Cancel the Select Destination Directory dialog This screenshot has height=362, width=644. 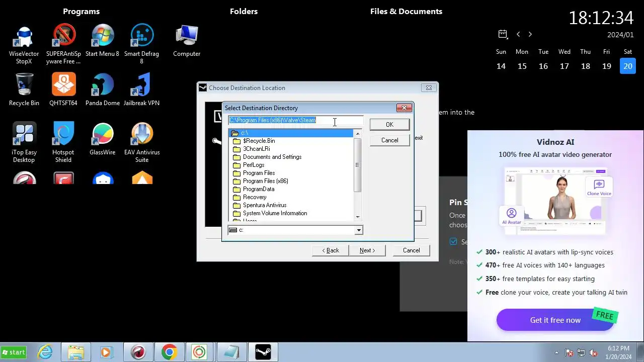point(389,140)
